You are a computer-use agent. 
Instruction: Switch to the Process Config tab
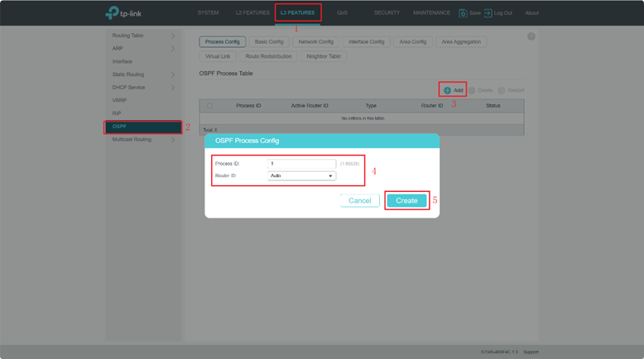tap(222, 42)
